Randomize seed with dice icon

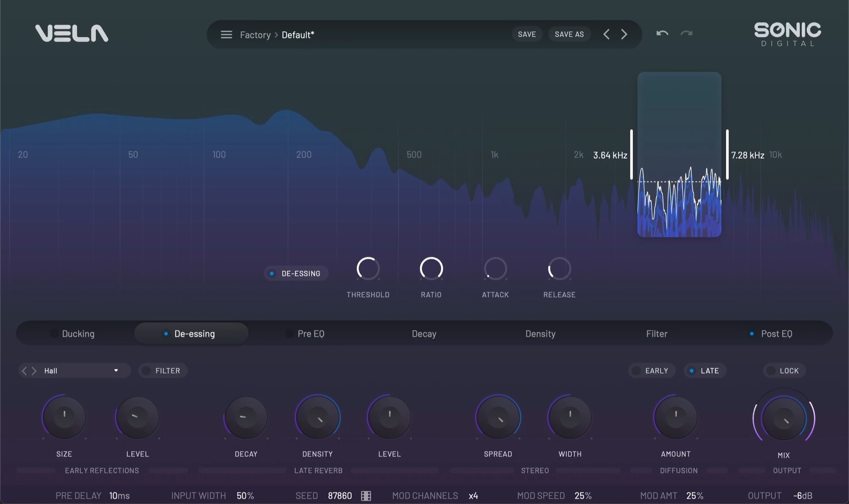(366, 496)
